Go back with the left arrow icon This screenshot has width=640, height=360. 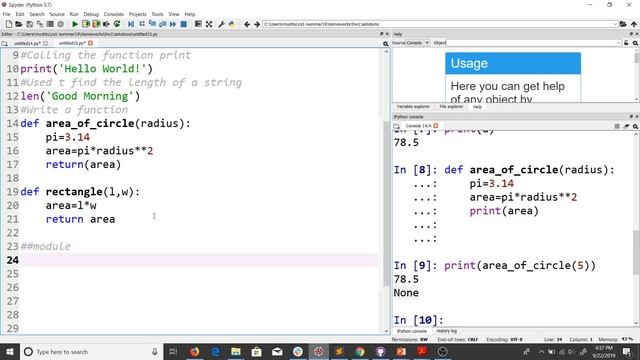tap(247, 24)
